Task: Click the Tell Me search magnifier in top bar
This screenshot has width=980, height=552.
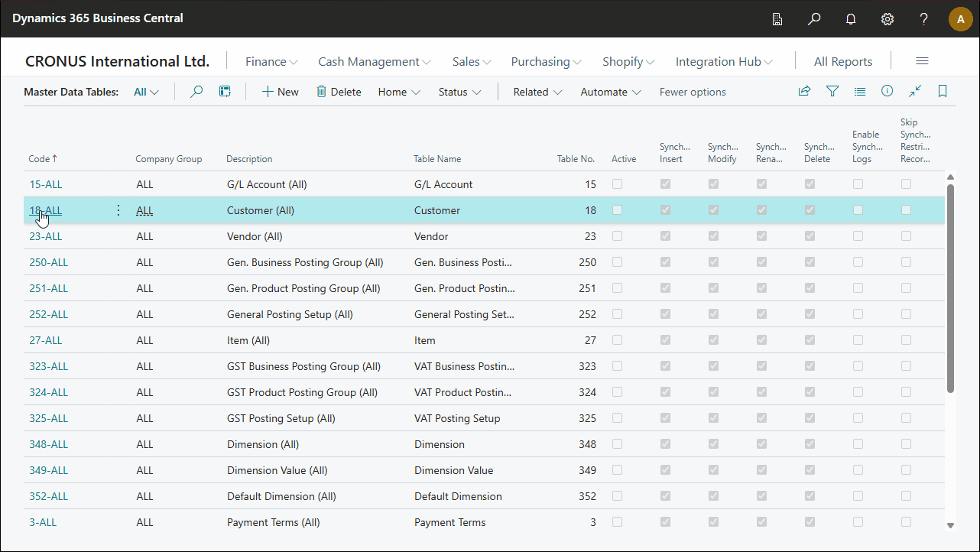Action: (814, 18)
